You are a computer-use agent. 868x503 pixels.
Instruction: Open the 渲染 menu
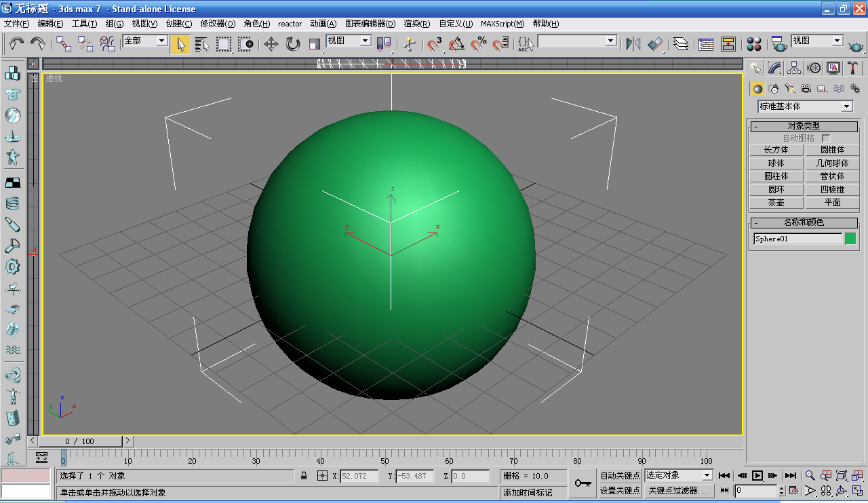416,24
